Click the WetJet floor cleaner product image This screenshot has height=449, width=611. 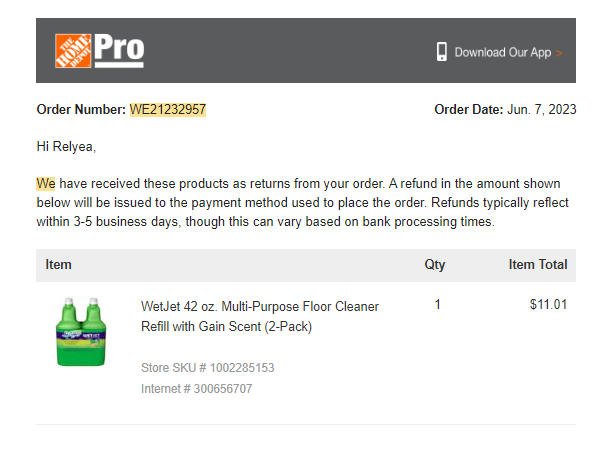coord(81,332)
